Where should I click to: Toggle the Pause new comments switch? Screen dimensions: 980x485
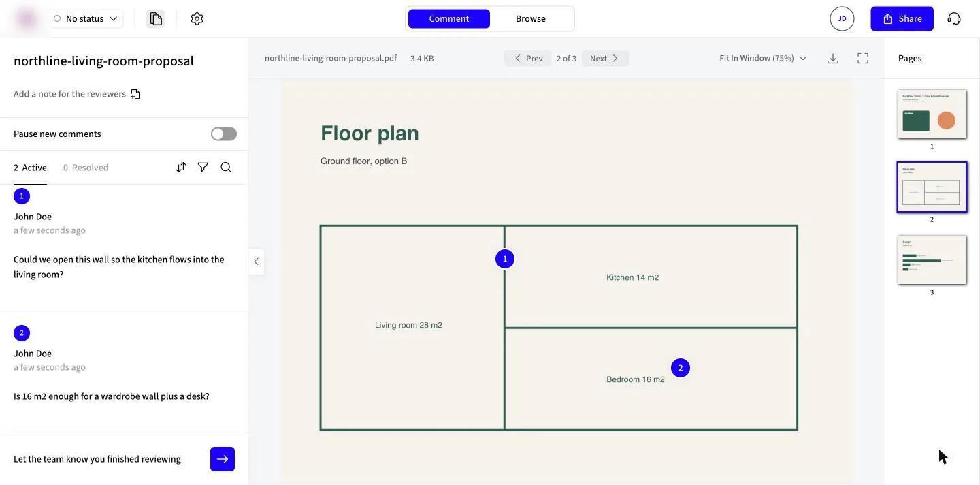224,134
